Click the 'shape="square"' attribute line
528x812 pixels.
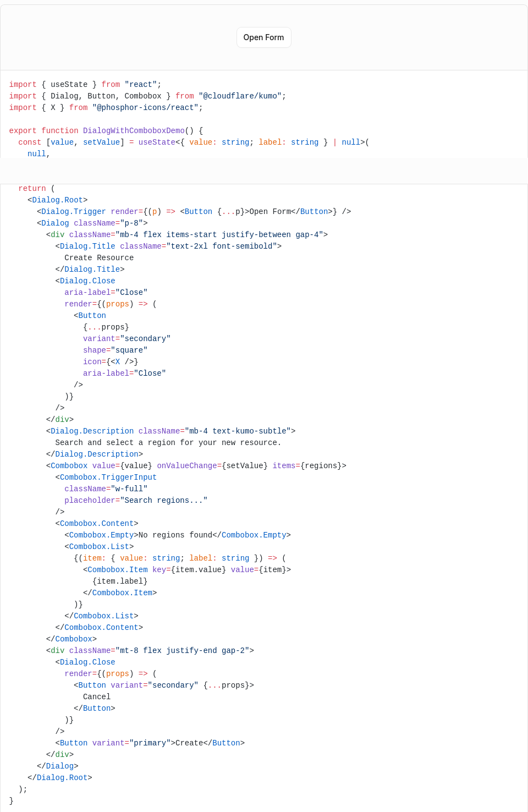click(116, 350)
